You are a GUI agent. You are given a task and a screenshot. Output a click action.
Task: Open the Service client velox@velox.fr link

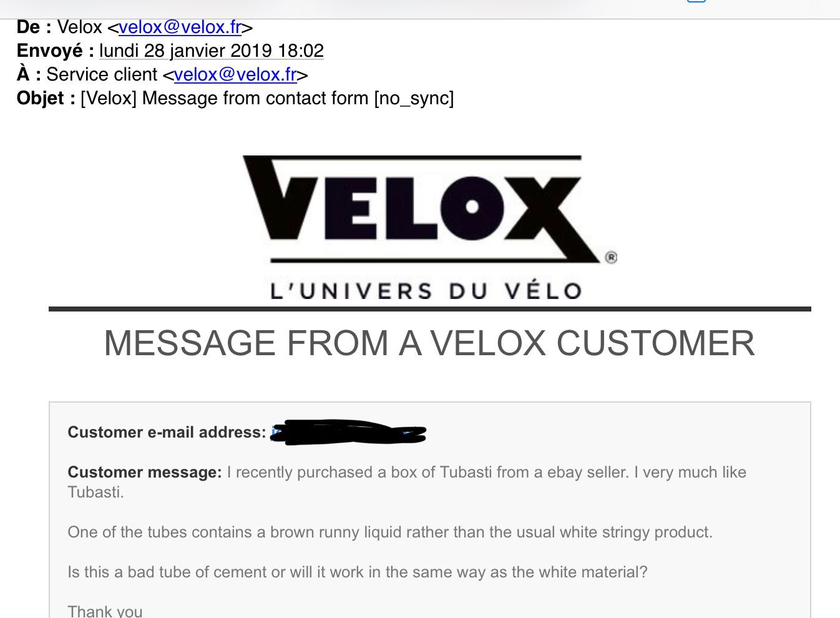pyautogui.click(x=235, y=75)
